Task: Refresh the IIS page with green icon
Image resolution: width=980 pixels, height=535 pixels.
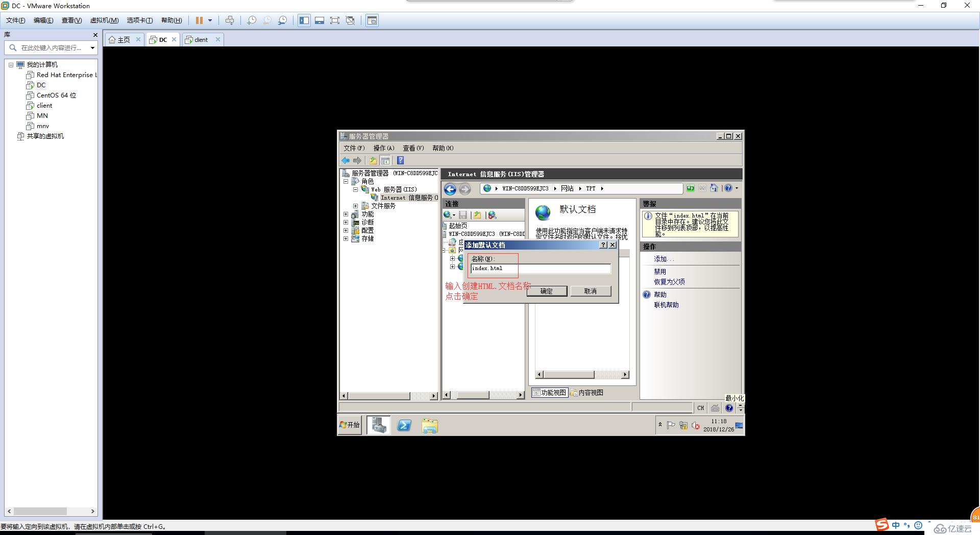Action: (690, 188)
